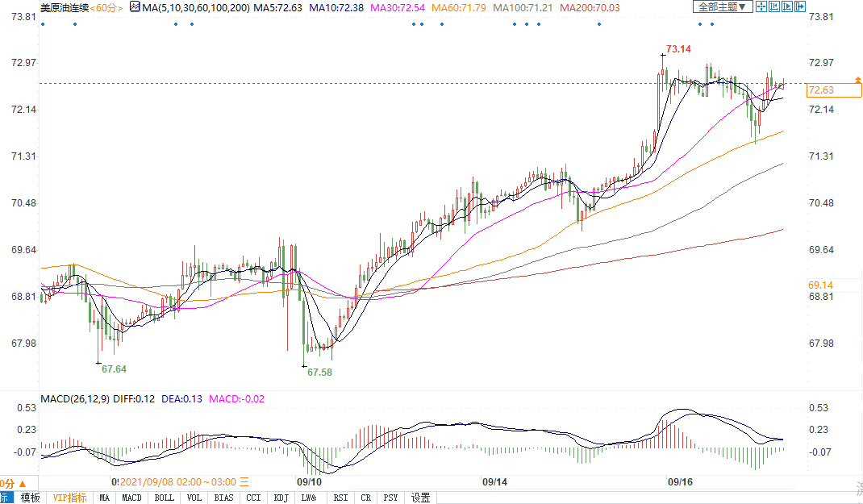Viewport: 863px width, 504px height.
Task: Click the MA indicator chart icon
Action: 133,7
